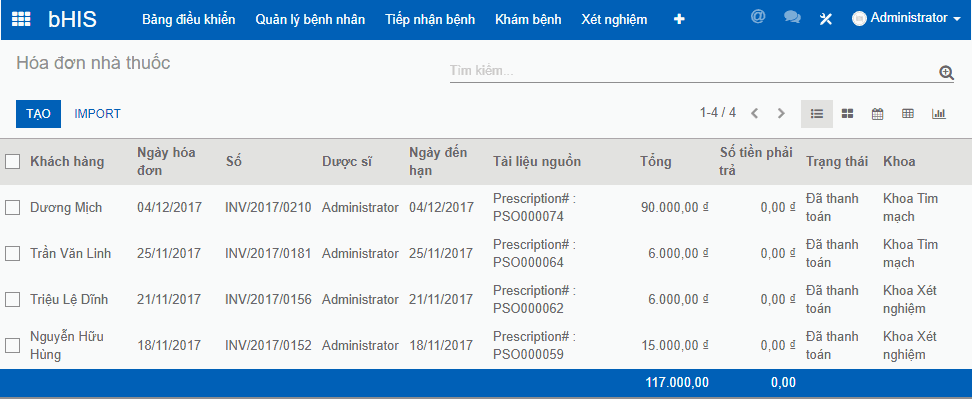
Task: Open developer tools wrench icon
Action: 825,19
